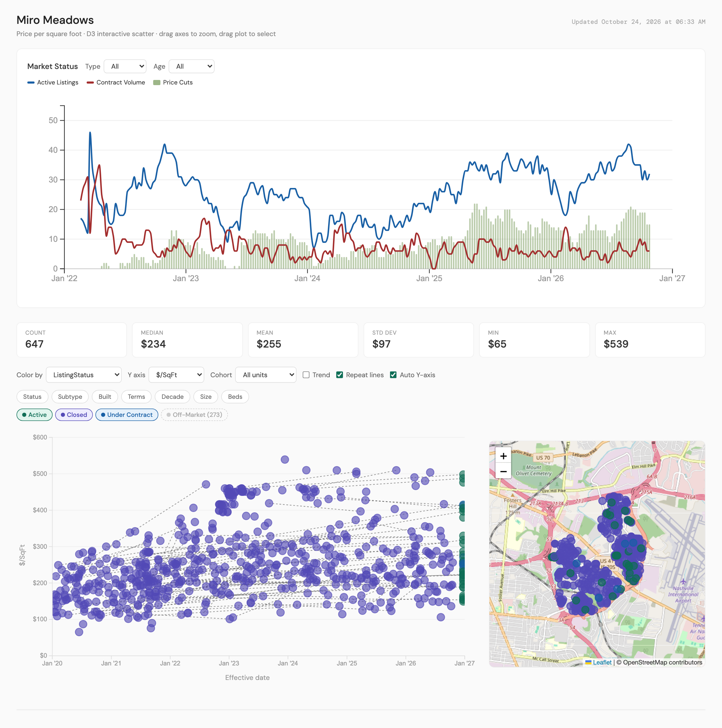The width and height of the screenshot is (722, 728).
Task: Click the Price Cuts legend swatch
Action: point(157,83)
